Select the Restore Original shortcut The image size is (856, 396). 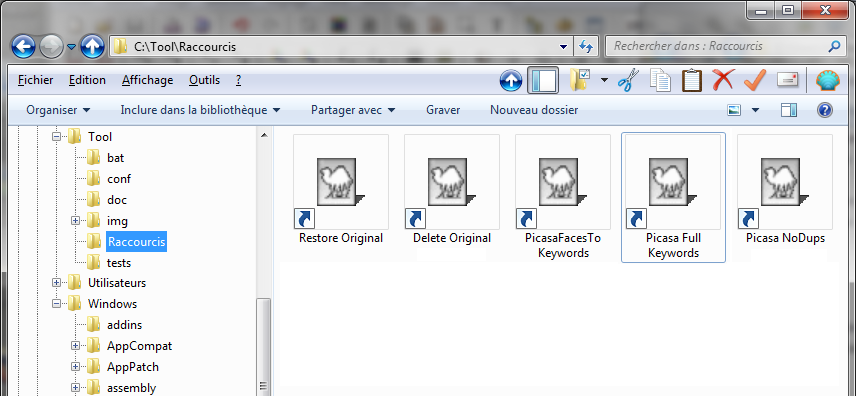click(341, 190)
